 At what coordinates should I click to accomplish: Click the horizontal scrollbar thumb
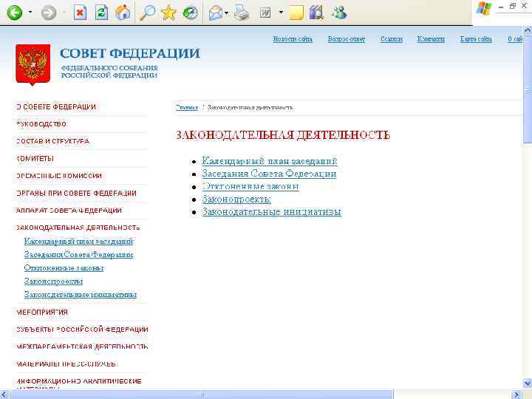click(x=202, y=395)
